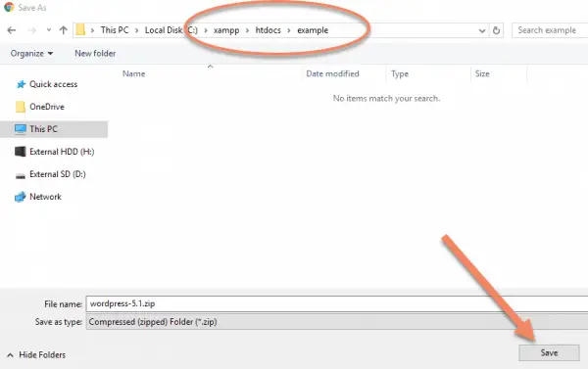Jump to the Local Disk (C:) breadcrumb
Screen dimensions: 588x369
[x=171, y=30]
